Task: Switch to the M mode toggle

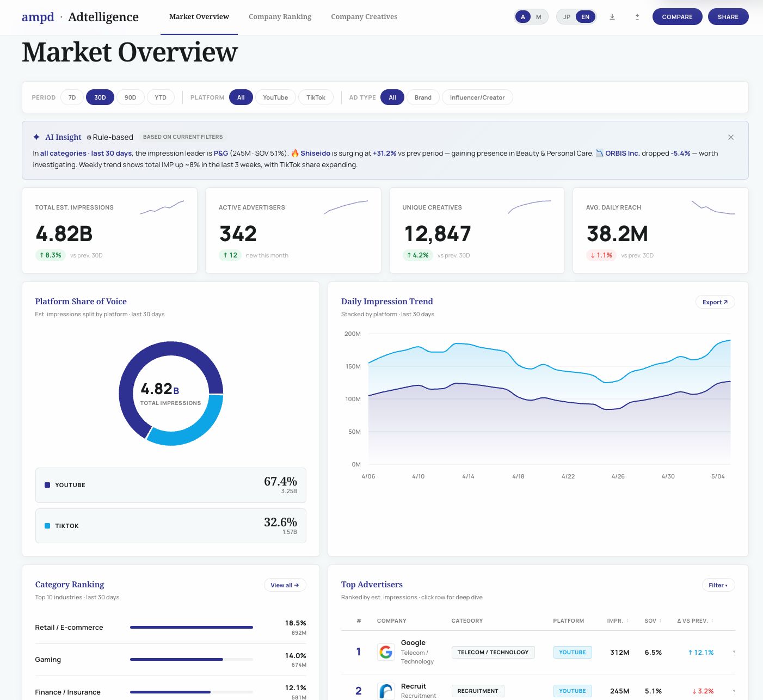Action: point(539,17)
